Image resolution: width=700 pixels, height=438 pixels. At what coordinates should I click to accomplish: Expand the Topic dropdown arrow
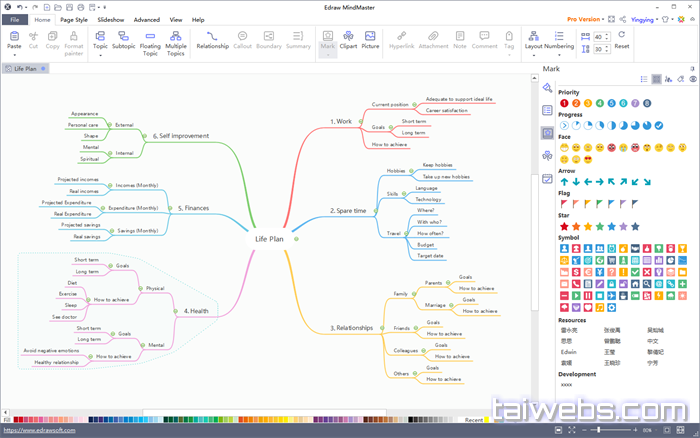(x=100, y=56)
